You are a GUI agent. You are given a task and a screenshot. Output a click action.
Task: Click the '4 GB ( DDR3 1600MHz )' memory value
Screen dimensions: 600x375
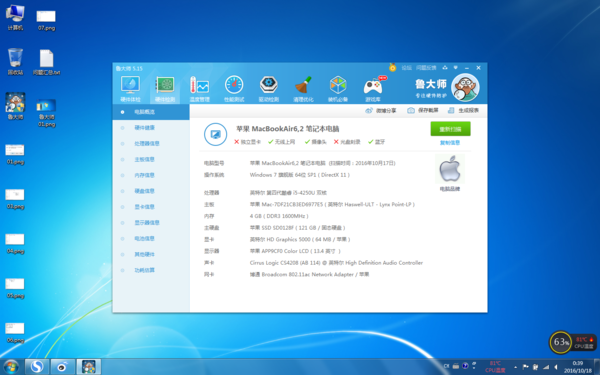(279, 216)
